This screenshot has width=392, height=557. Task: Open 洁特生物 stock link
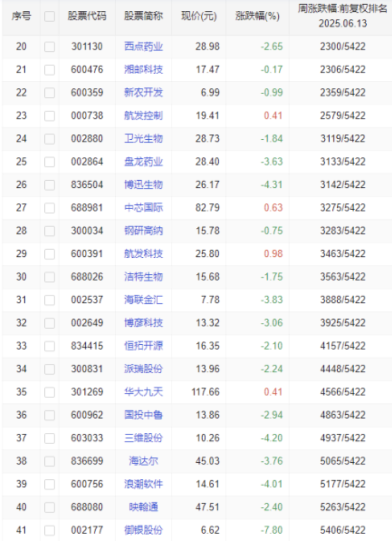coord(143,277)
